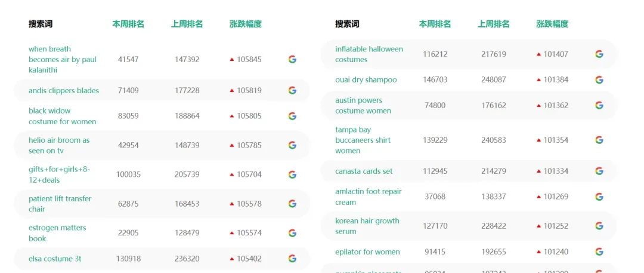Click Google icon beside estrogen matters book
644x273 pixels.
(x=292, y=233)
